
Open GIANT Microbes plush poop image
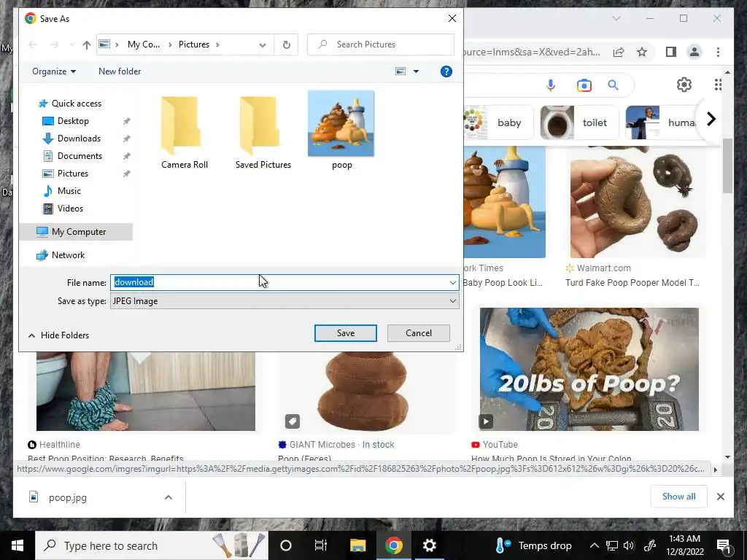(363, 392)
